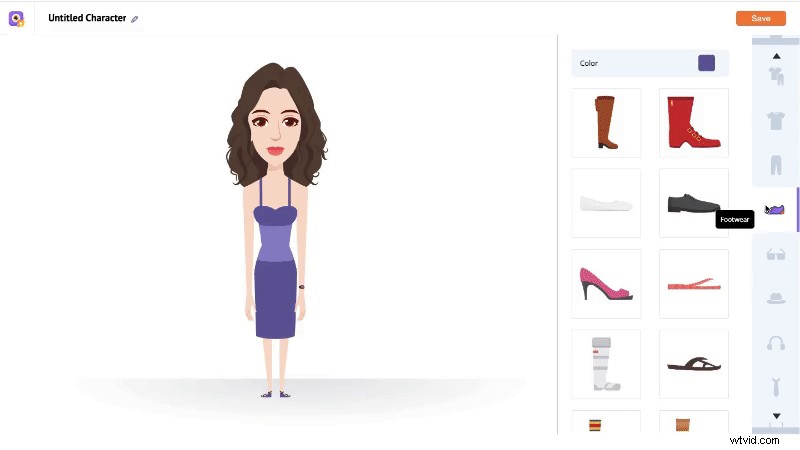Choose the brown thong sandal
This screenshot has height=450, width=800.
point(693,364)
